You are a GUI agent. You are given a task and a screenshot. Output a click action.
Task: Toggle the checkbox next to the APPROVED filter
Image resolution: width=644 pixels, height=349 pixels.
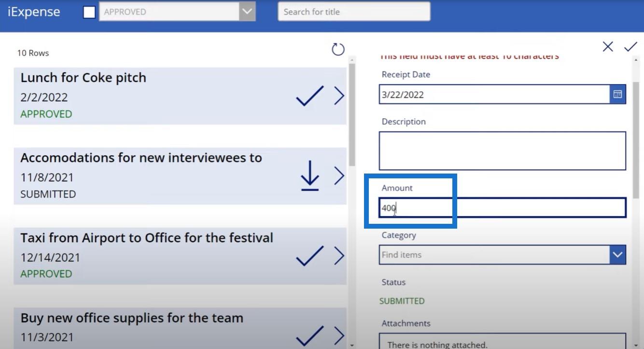point(89,12)
